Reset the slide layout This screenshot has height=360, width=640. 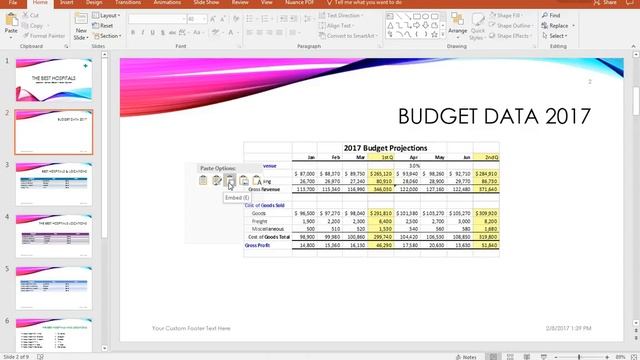pos(103,25)
